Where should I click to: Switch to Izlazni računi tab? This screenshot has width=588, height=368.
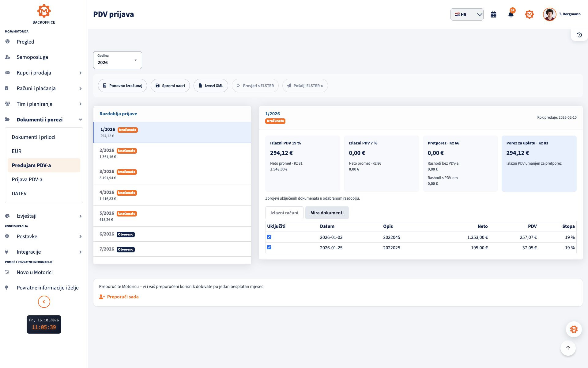(x=284, y=213)
